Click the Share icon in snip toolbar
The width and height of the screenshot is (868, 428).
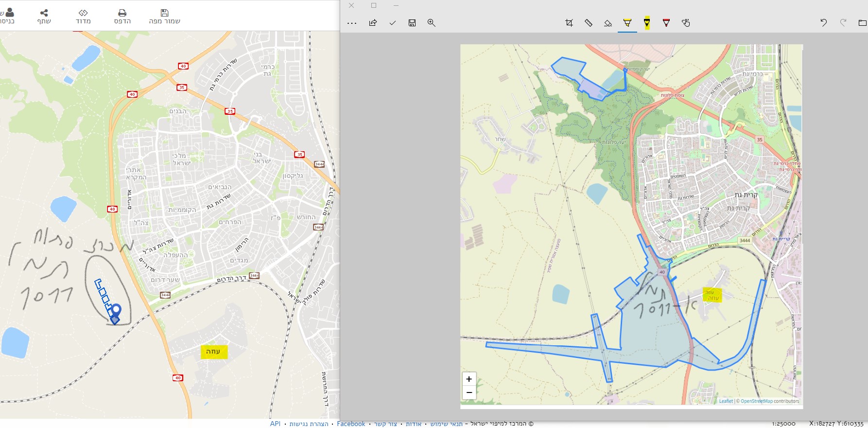coord(373,23)
